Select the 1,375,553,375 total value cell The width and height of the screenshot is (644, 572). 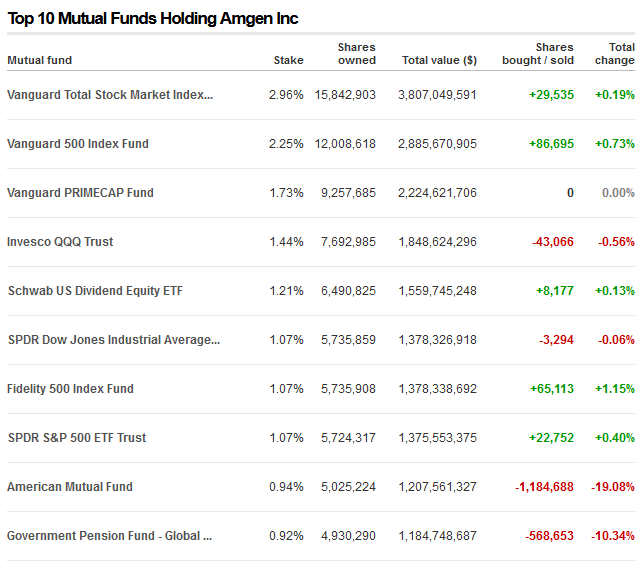(x=437, y=438)
